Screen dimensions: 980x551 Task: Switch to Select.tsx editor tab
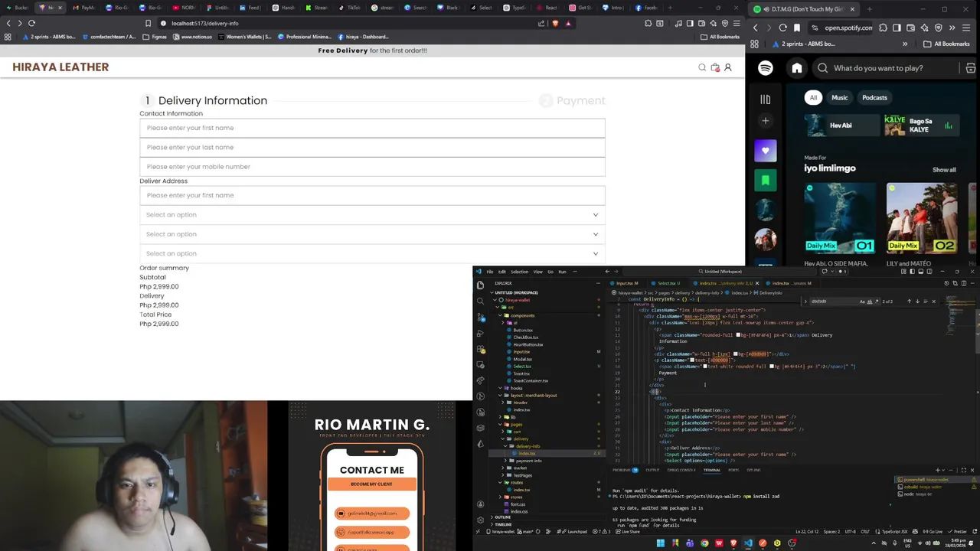668,283
